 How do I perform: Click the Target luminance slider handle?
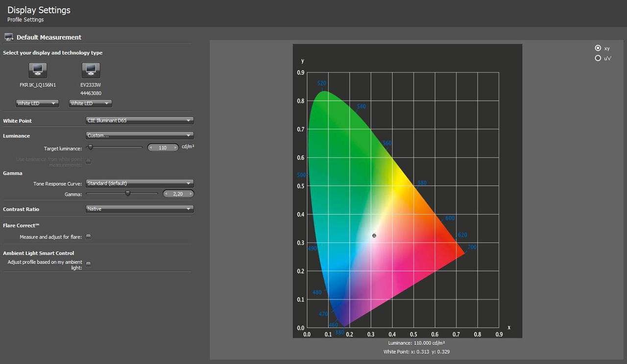pyautogui.click(x=90, y=147)
